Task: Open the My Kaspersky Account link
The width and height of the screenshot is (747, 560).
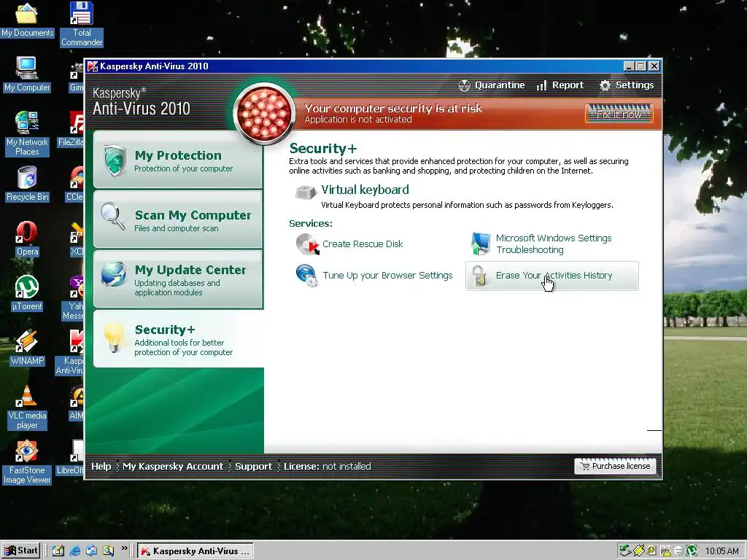Action: (x=172, y=467)
